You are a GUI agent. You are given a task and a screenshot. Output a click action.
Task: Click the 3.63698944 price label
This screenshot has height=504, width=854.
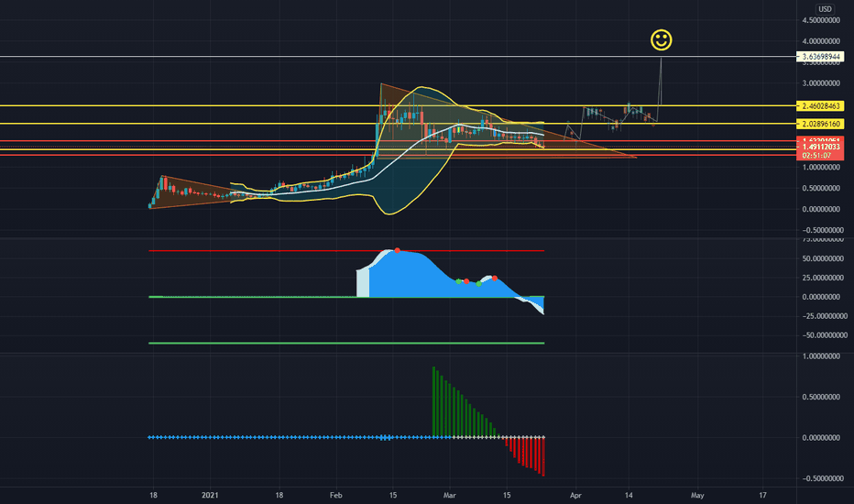click(820, 57)
